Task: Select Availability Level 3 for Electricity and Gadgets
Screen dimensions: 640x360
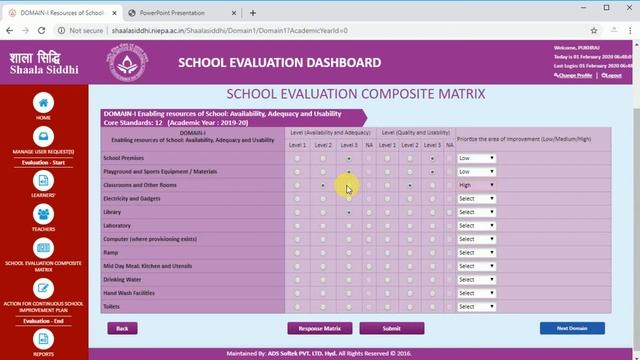Action: (349, 199)
